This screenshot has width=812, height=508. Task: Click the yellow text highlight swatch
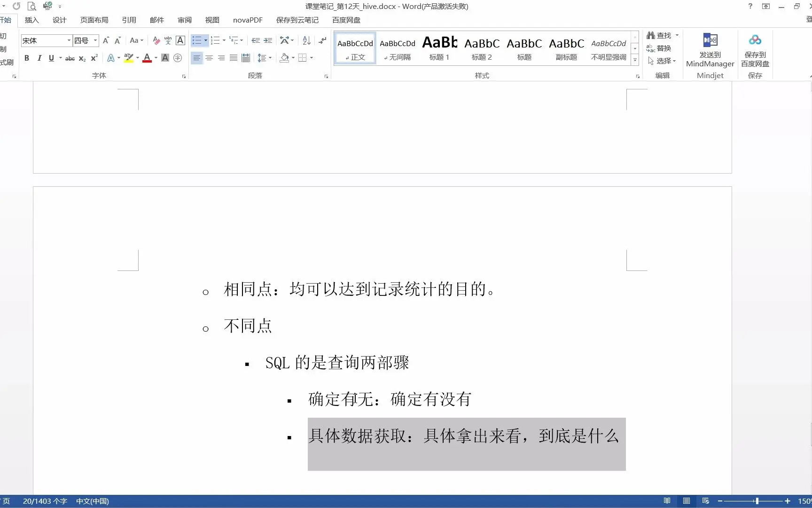tap(129, 58)
